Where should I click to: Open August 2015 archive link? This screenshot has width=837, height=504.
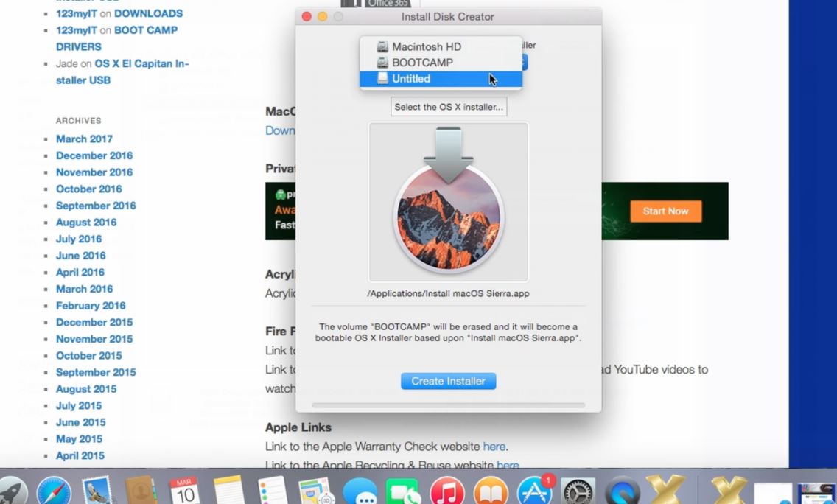86,388
